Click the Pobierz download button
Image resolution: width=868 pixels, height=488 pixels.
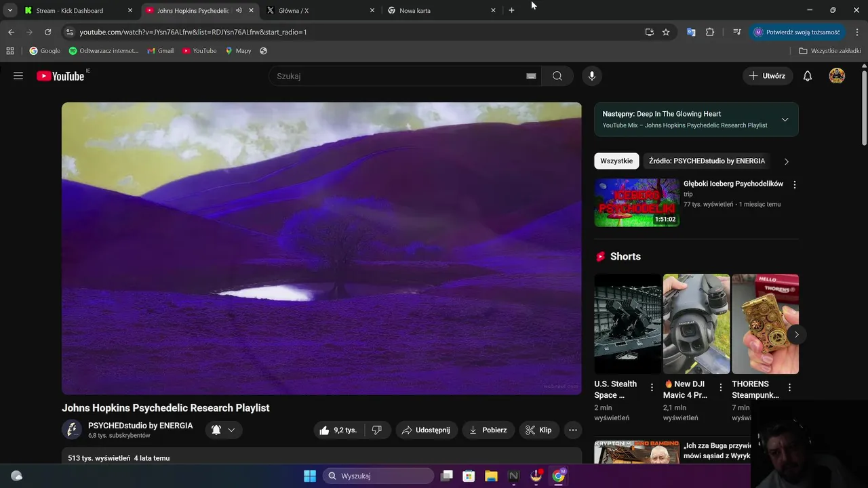(488, 430)
